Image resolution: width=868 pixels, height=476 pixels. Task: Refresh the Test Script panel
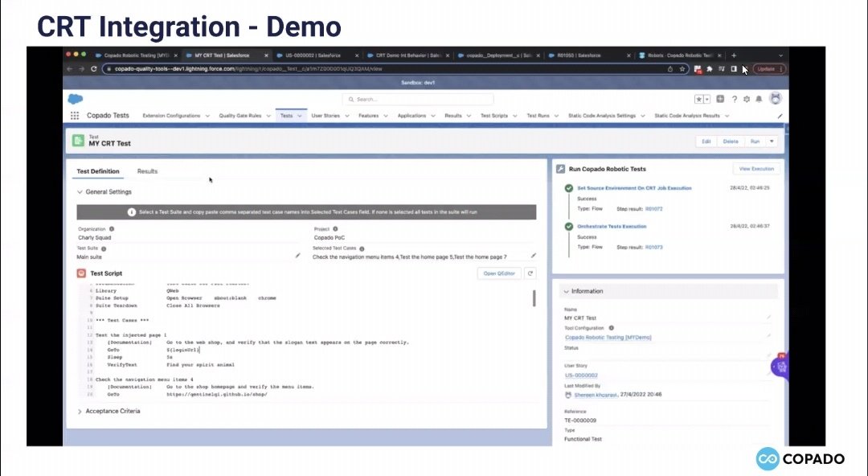click(530, 273)
